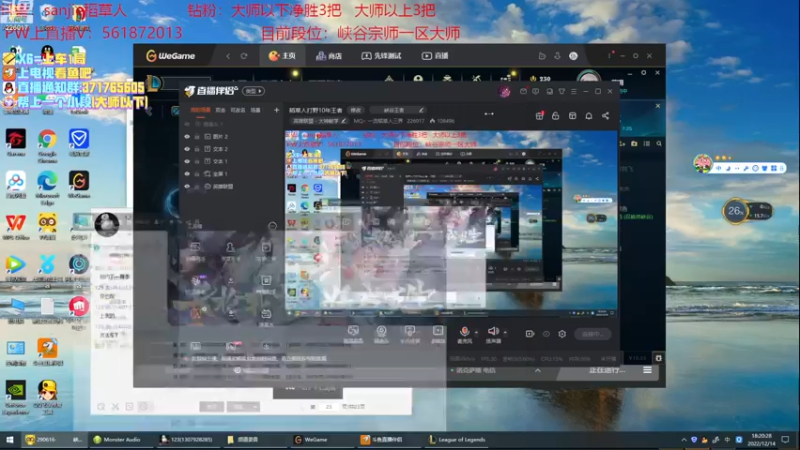Viewport: 800px width, 450px height.
Task: Toggle visibility of 图片 2 layer
Action: 187,137
